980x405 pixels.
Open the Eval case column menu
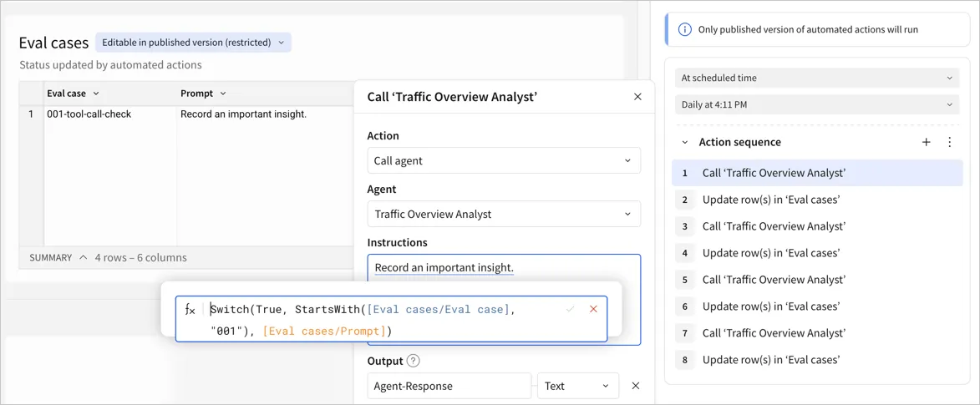coord(96,94)
